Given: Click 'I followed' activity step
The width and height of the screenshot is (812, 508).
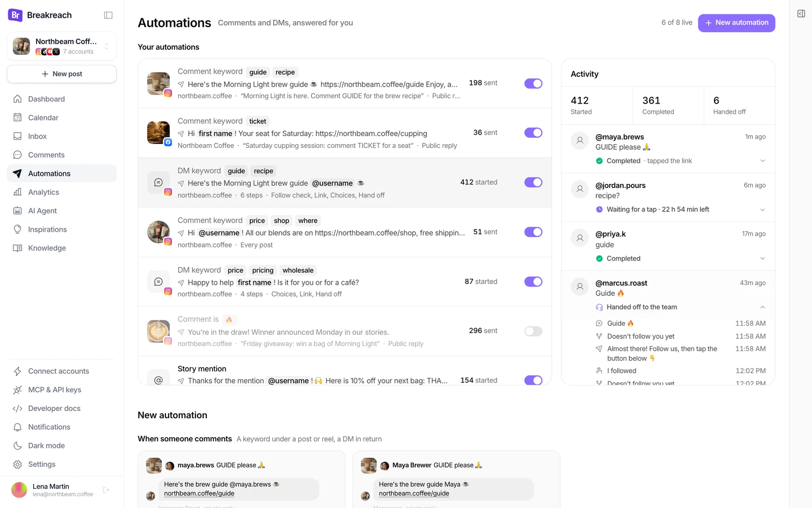Looking at the screenshot, I should 622,371.
